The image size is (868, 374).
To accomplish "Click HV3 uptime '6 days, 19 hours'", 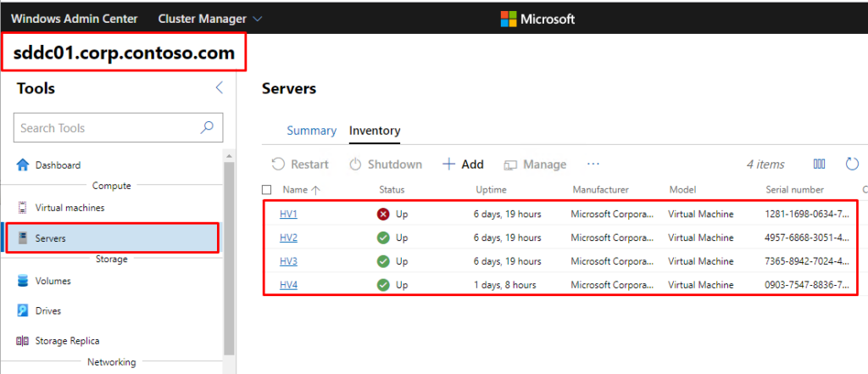I will pyautogui.click(x=507, y=261).
